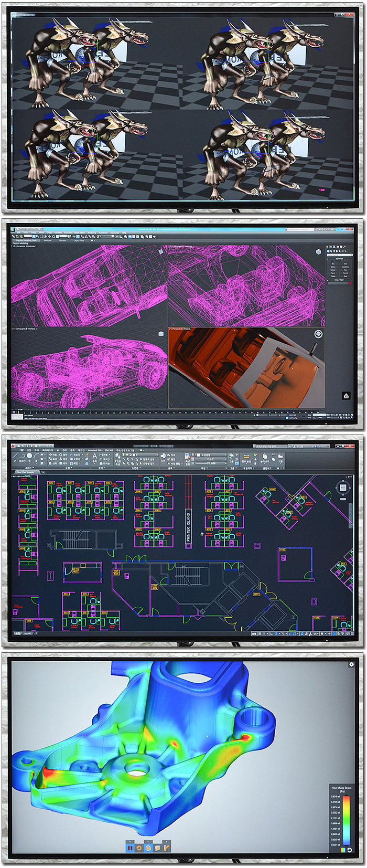Click ViewCube in 3ds Max top-left viewport

tap(160, 252)
